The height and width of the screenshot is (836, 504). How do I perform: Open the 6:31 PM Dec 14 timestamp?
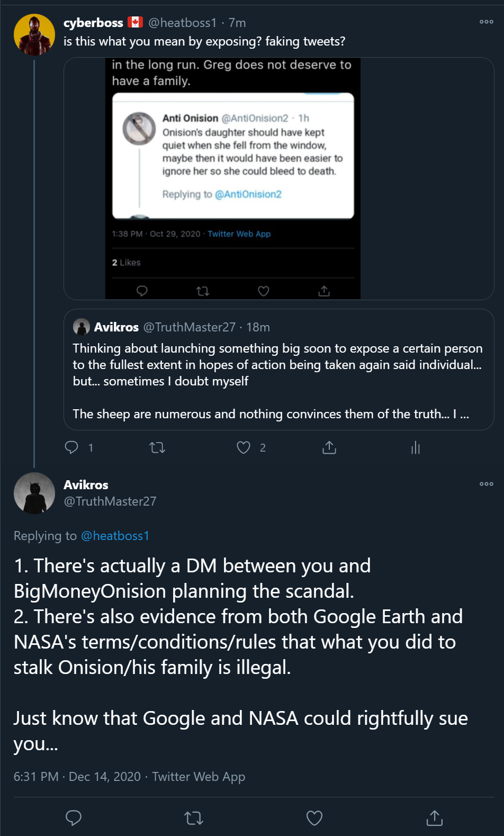(x=77, y=777)
